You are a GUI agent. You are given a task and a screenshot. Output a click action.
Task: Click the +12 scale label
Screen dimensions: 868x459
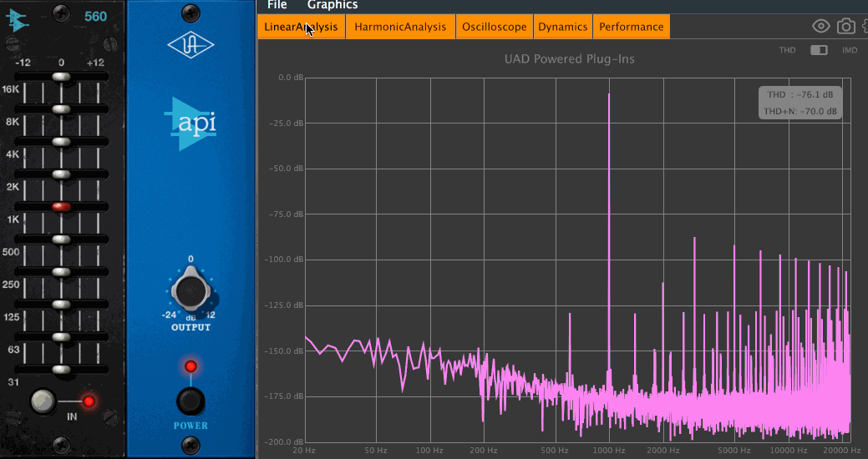[x=95, y=63]
